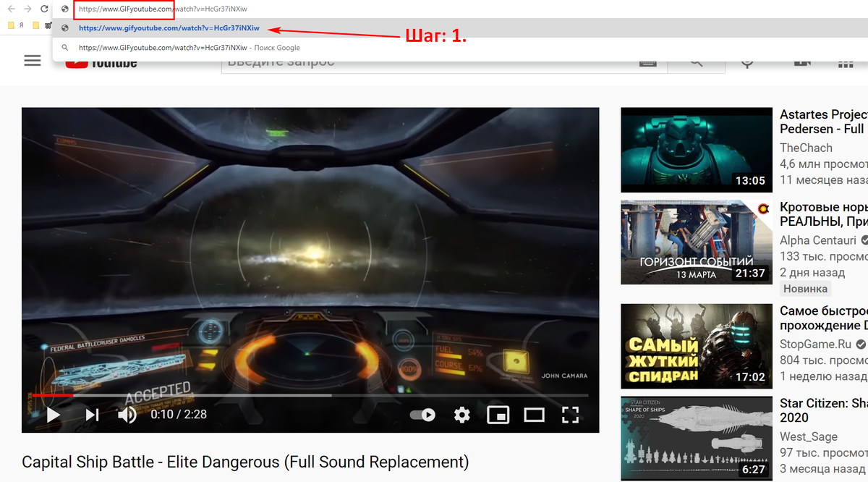Open the 'Самое быстрое прохождение' title
This screenshot has height=482, width=868.
[823, 318]
